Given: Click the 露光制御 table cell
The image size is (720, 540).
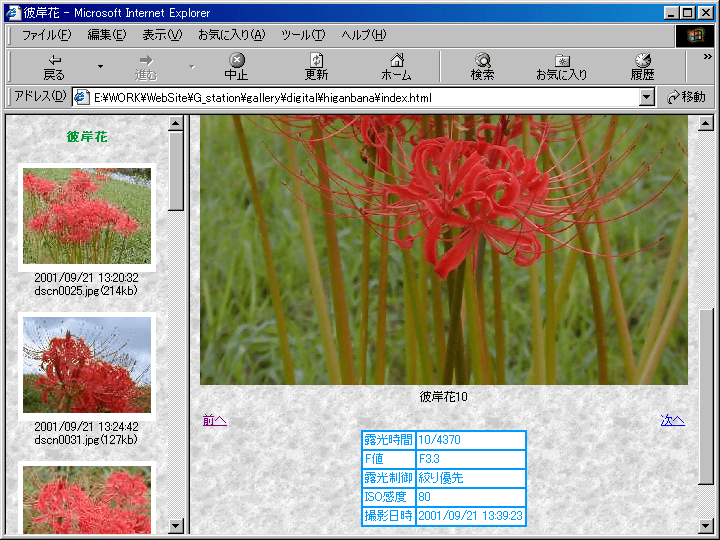Looking at the screenshot, I should coord(388,478).
